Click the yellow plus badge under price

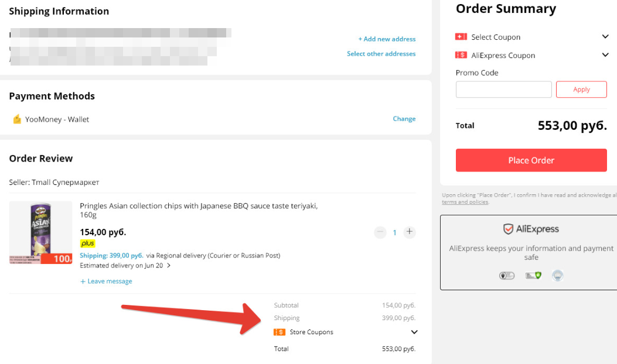click(87, 243)
